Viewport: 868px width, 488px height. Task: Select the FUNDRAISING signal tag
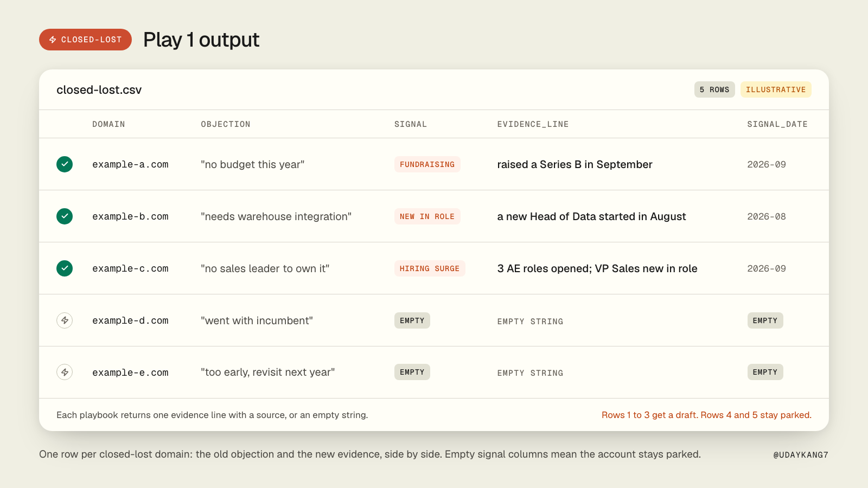coord(427,164)
